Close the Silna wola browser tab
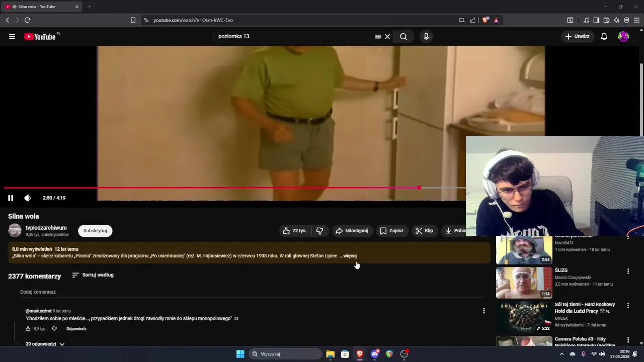Viewport: 644px width, 362px height. click(77, 7)
